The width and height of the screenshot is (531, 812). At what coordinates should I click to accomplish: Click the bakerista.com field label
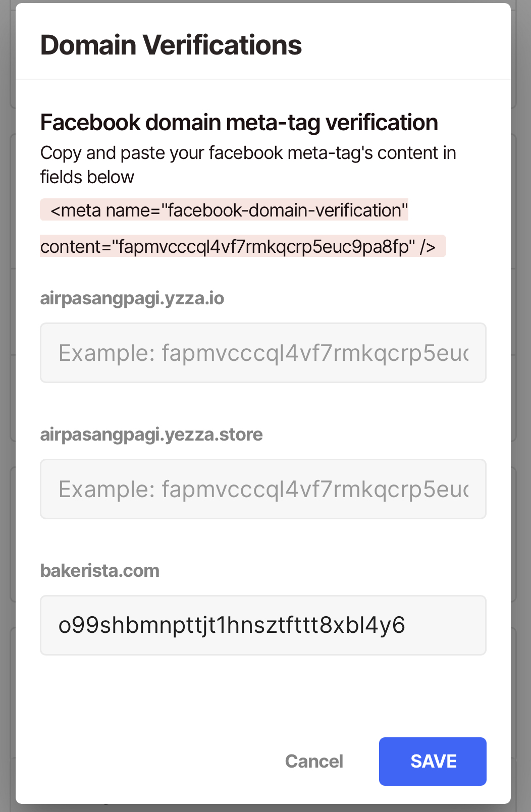click(x=100, y=571)
